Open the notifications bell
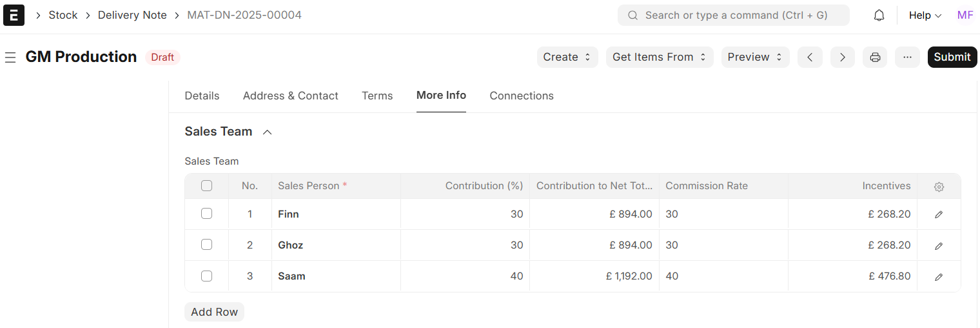This screenshot has height=328, width=980. 879,15
